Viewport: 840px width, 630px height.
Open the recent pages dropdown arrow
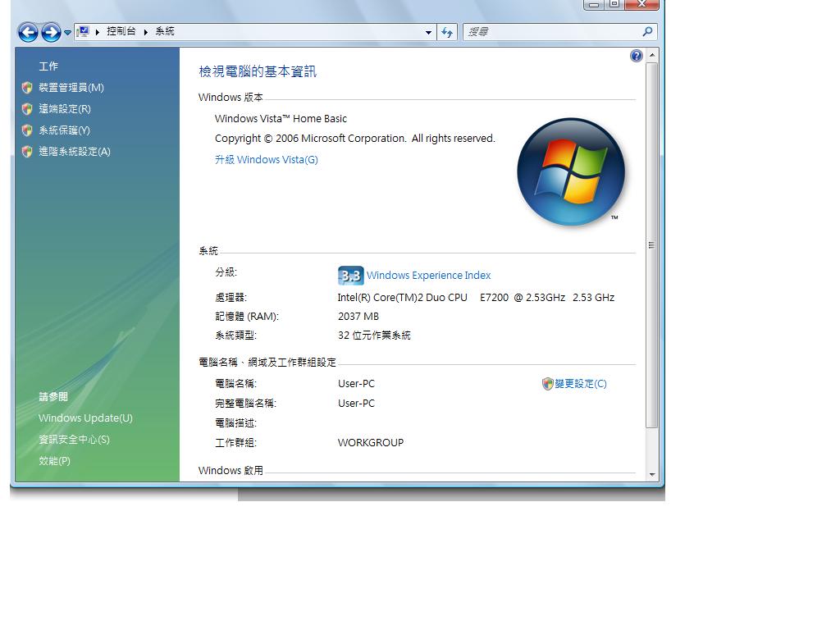coord(67,32)
